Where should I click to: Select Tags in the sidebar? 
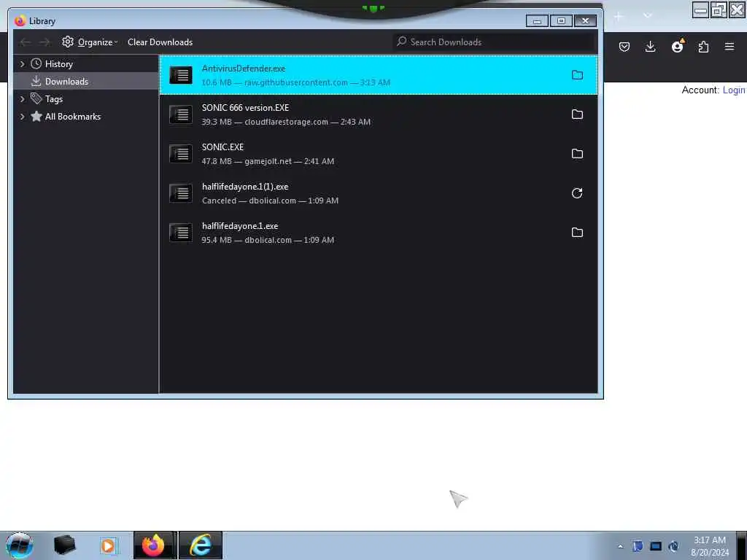54,99
